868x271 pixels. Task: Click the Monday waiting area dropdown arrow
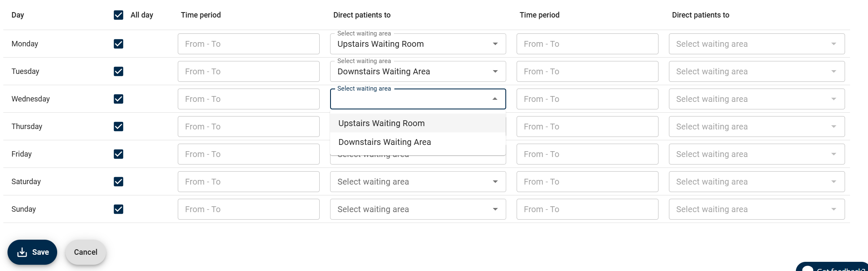coord(495,44)
